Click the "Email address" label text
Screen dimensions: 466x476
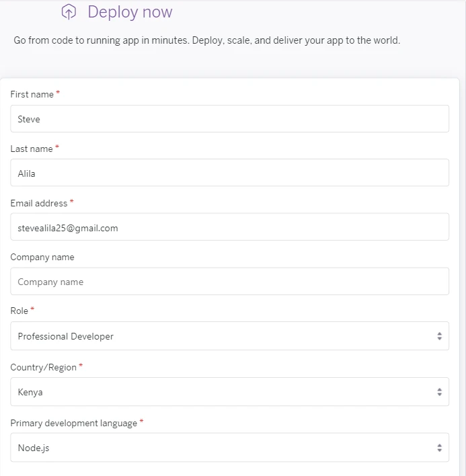39,203
